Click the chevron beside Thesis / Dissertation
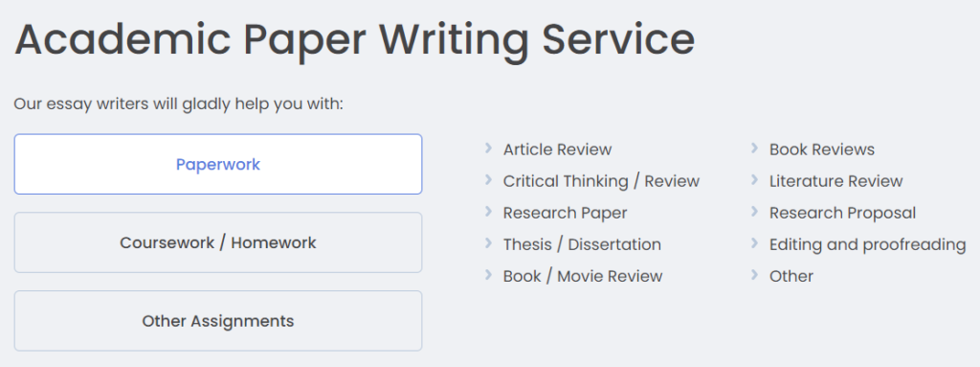The height and width of the screenshot is (367, 980). [488, 242]
